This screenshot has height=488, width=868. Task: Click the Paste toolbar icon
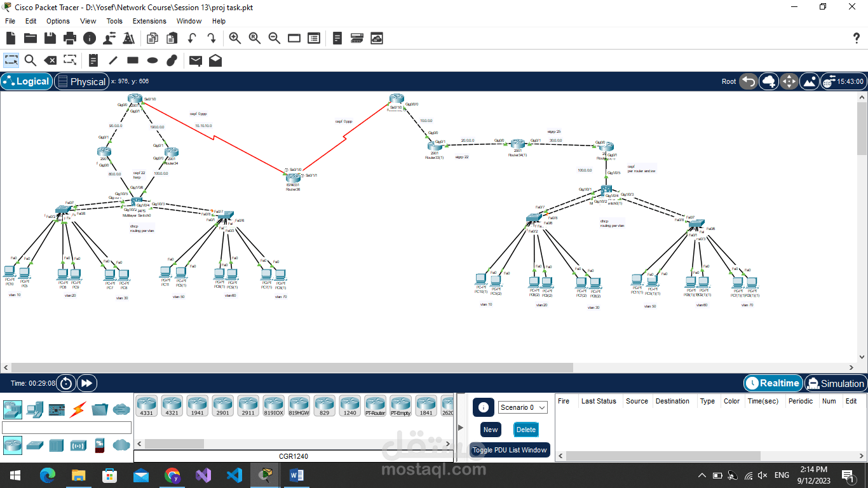tap(172, 38)
